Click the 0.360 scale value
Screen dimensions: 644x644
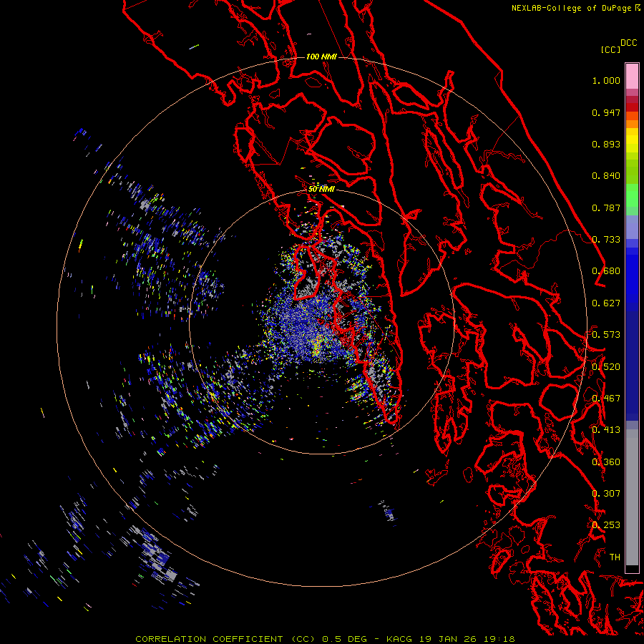point(606,462)
